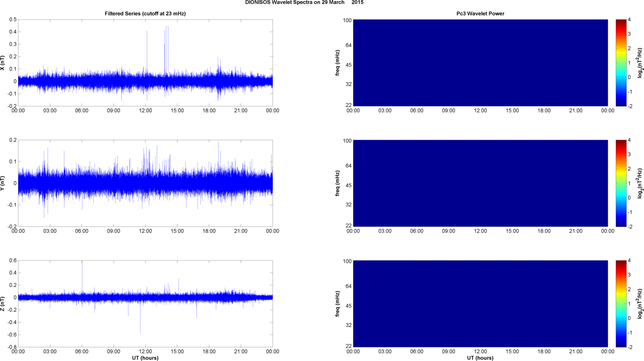Click the Y component filtered time series plot
This screenshot has height=361, width=644.
pyautogui.click(x=145, y=183)
